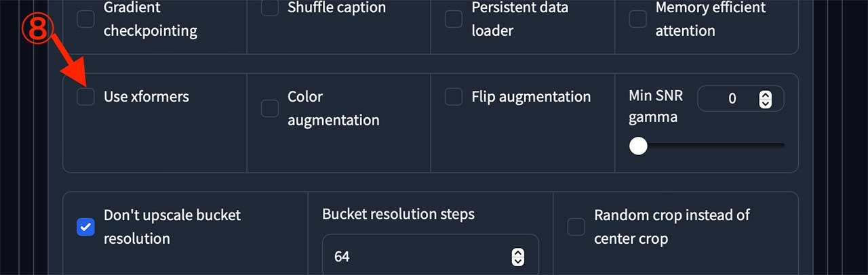The height and width of the screenshot is (275, 868).
Task: Decrease Min SNR gamma with down arrow
Action: coord(766,103)
